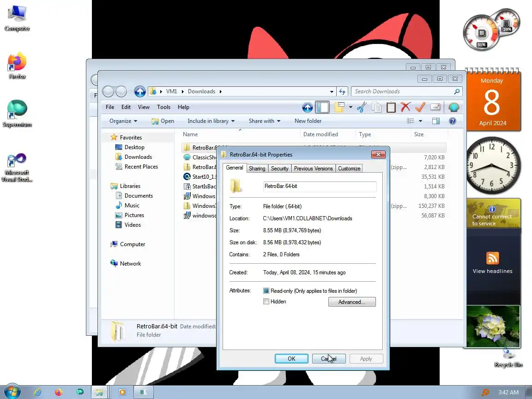The width and height of the screenshot is (532, 399).
Task: Click breadcrumb arrow after VM1
Action: [182, 91]
